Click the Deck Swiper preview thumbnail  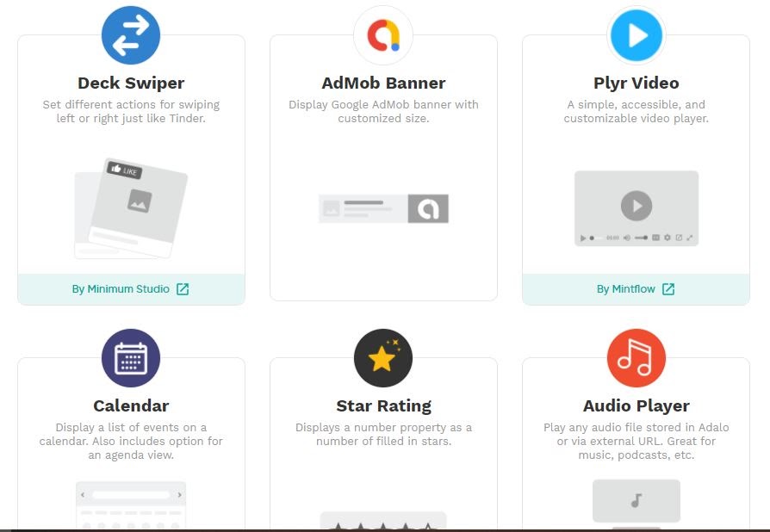point(131,208)
